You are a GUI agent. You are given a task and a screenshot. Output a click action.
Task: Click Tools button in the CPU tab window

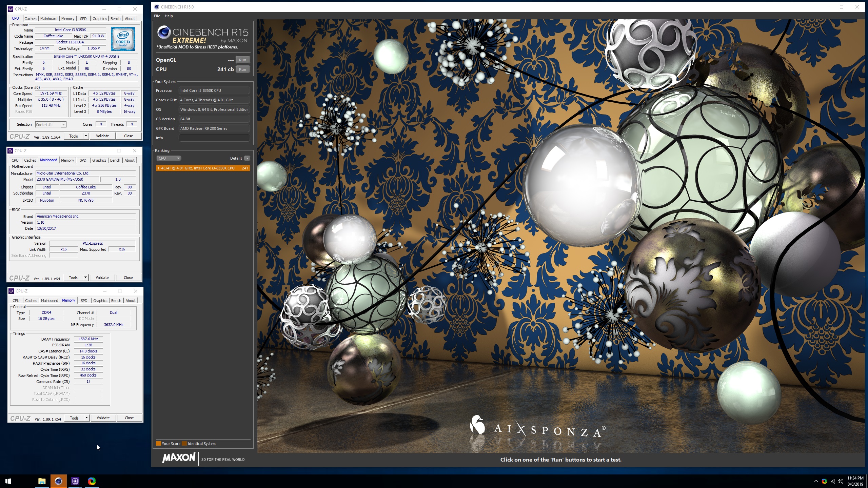[74, 136]
